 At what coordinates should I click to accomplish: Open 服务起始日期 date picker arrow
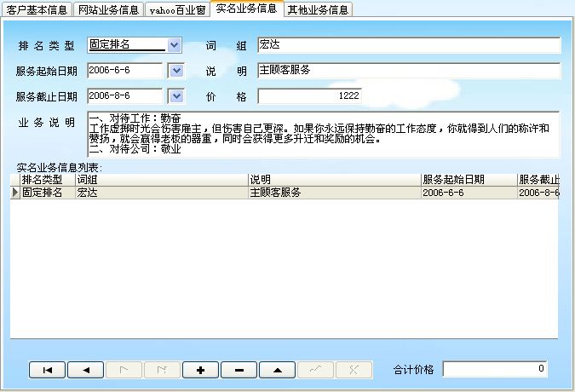click(176, 71)
